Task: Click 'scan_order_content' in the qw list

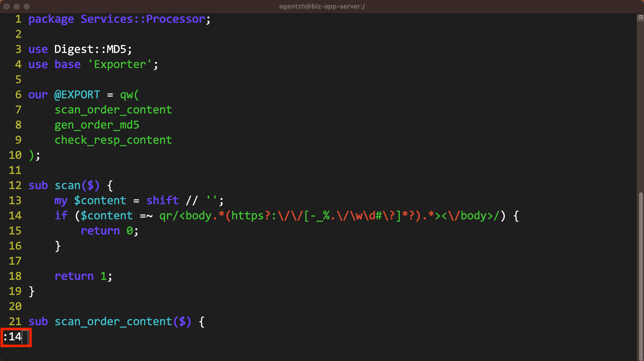Action: 113,110
